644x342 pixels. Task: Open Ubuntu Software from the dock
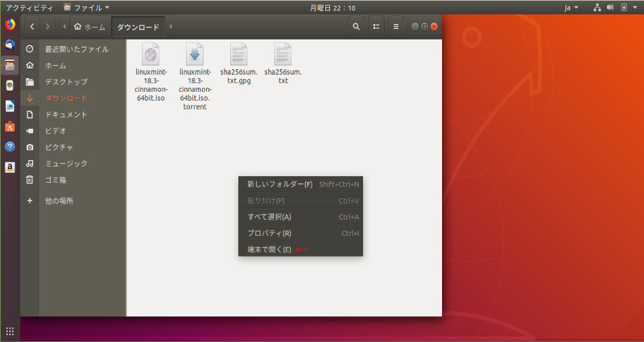tap(10, 126)
